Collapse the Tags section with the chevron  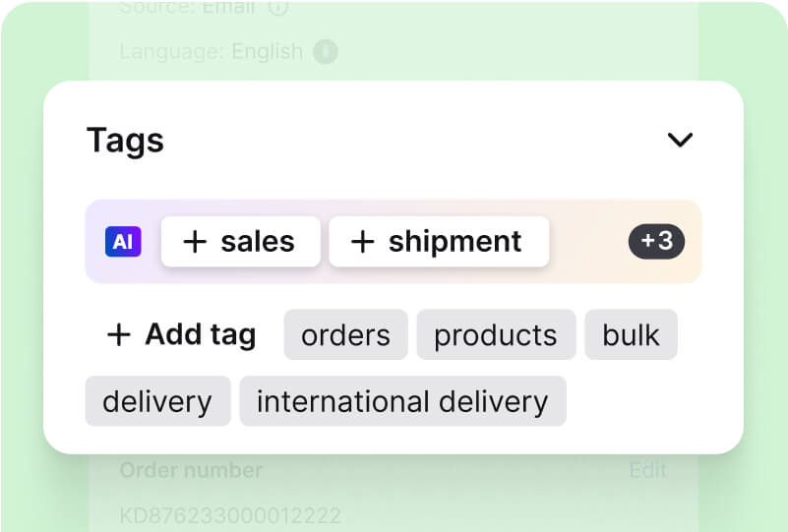(680, 140)
